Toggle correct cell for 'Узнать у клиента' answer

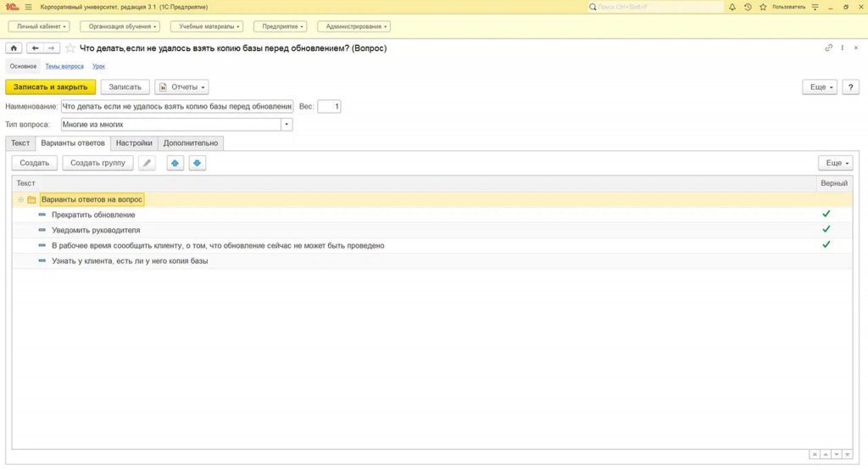click(x=834, y=260)
